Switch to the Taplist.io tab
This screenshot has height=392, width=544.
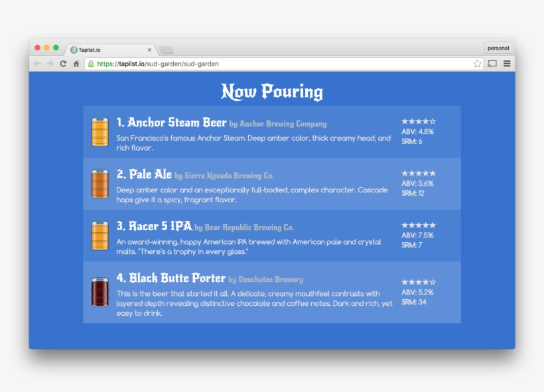[106, 49]
